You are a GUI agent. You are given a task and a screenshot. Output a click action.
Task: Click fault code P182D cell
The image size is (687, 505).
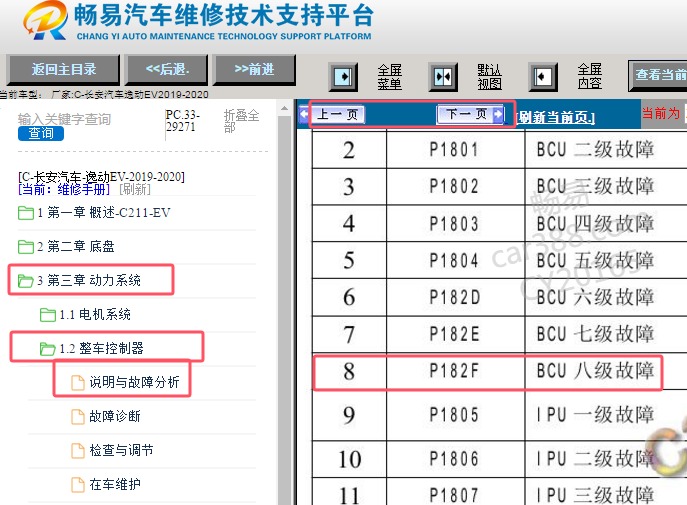455,297
